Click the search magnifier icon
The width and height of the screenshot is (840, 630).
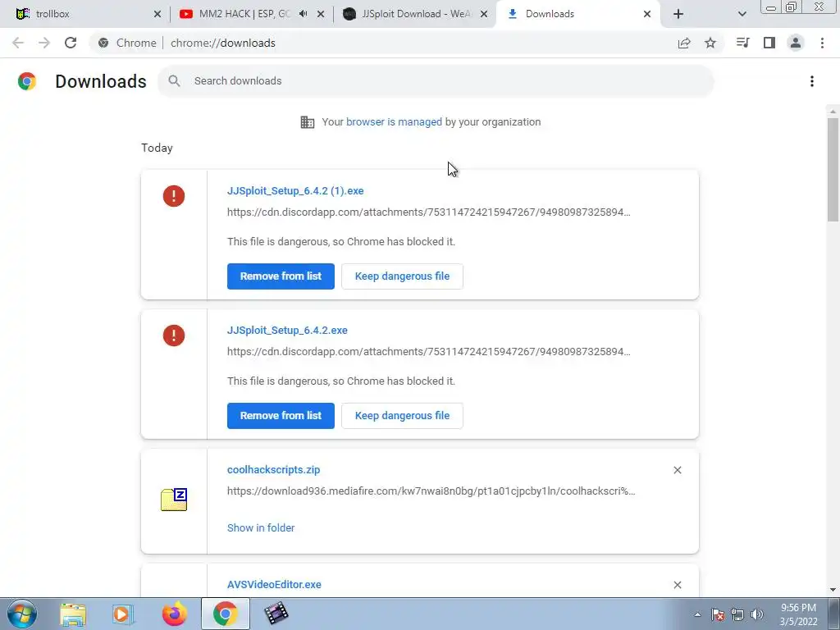click(174, 81)
